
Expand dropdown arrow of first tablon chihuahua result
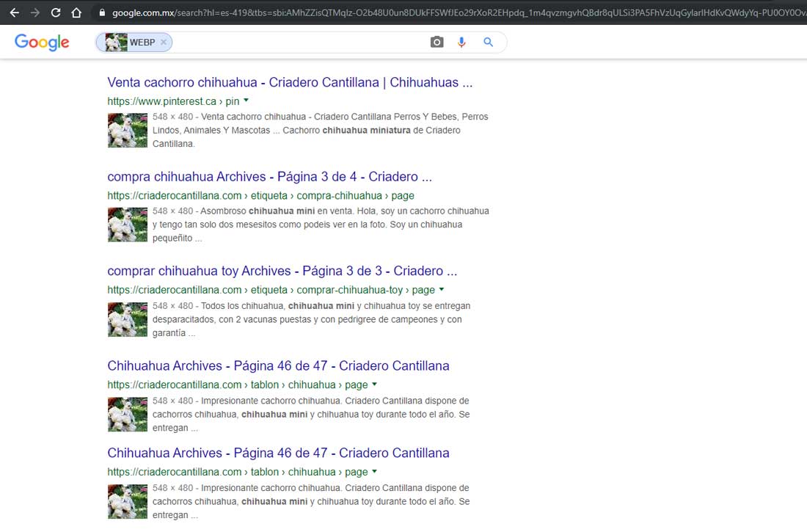point(375,385)
